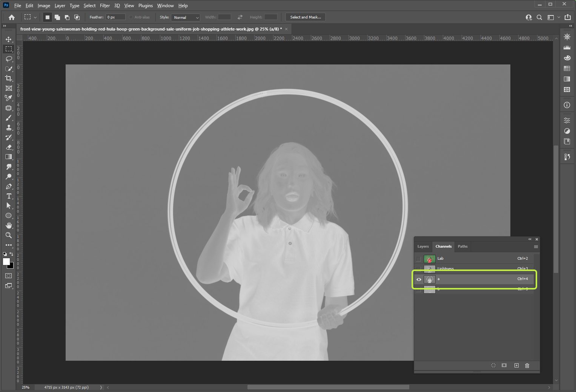Toggle Quick Mask mode
The image size is (576, 392).
[x=9, y=276]
